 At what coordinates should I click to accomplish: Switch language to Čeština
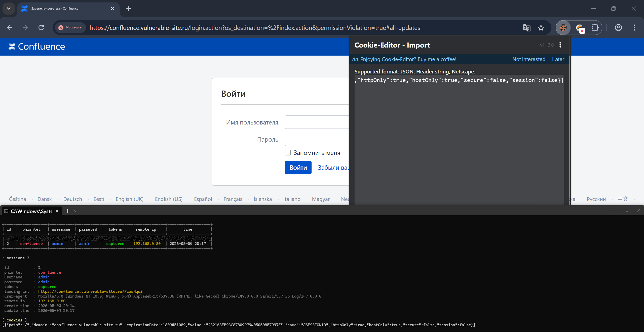click(17, 199)
